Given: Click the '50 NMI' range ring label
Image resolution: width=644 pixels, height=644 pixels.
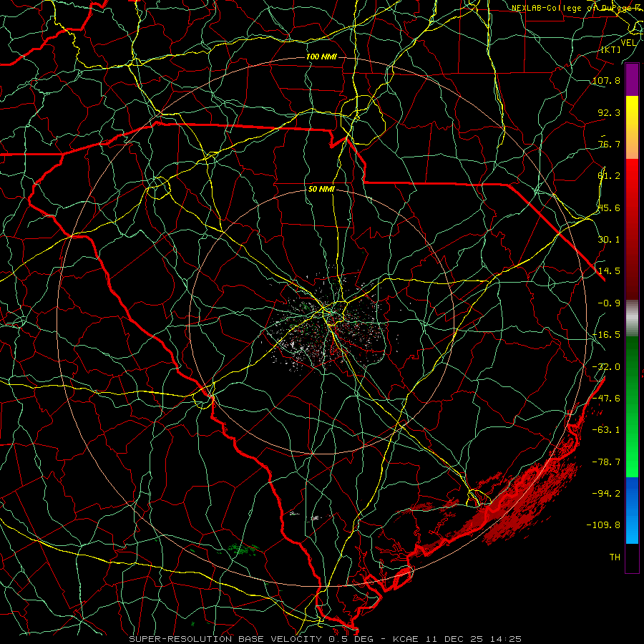Looking at the screenshot, I should click(321, 190).
